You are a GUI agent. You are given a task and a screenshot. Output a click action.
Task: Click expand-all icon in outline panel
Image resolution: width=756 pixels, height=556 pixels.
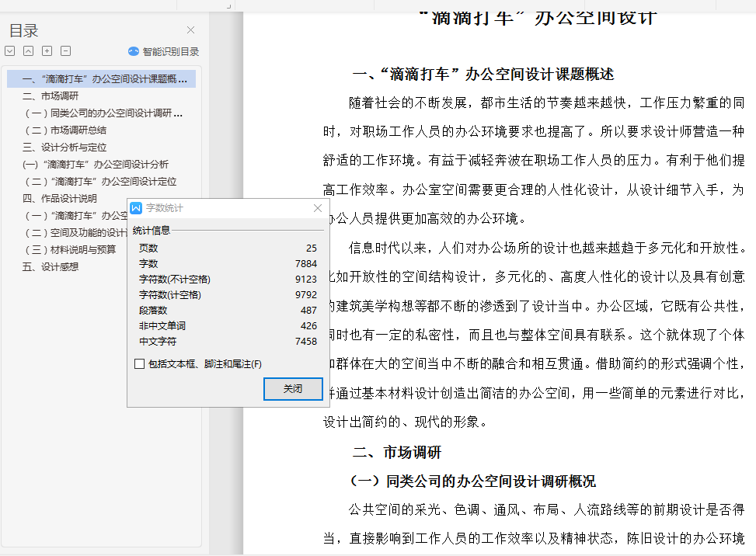[x=9, y=50]
